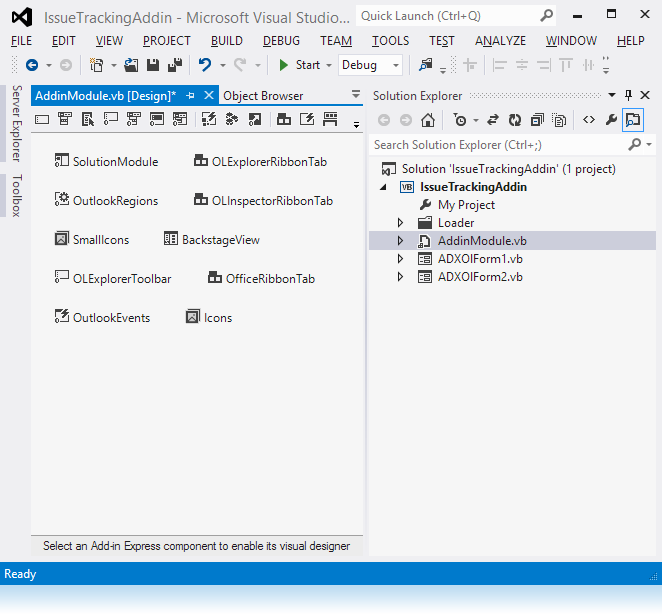Toggle Preview Selected Items in Solution Explorer
Viewport: 662px width, 615px height.
pyautogui.click(x=633, y=120)
